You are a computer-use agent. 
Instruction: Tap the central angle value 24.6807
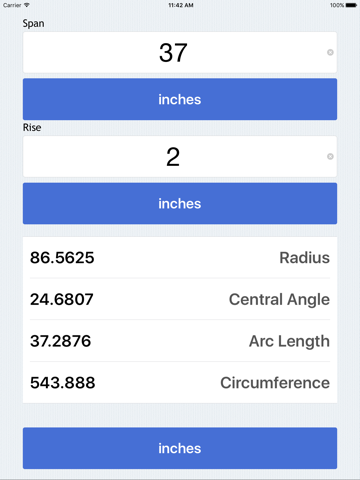(x=62, y=299)
